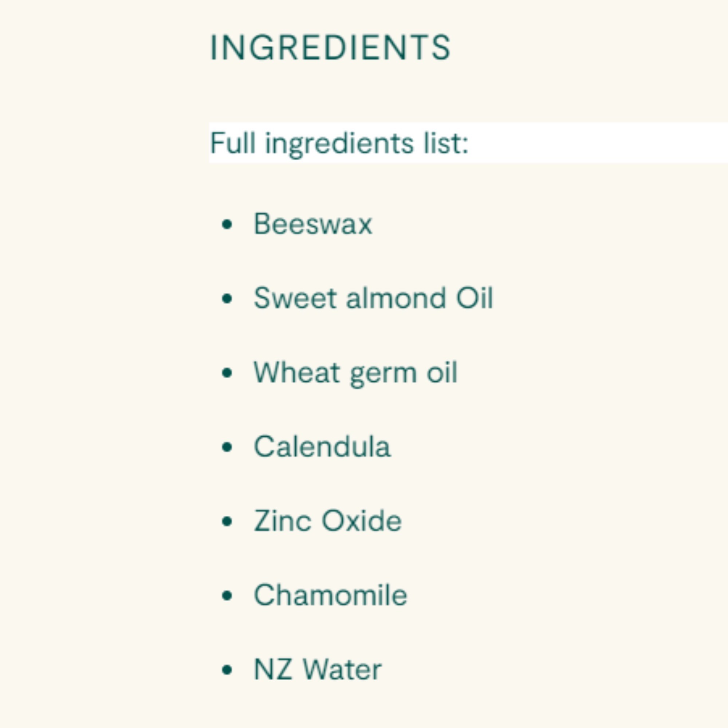Select the Sweet almond Oil entry
Screen dimensions: 728x728
[x=373, y=298]
